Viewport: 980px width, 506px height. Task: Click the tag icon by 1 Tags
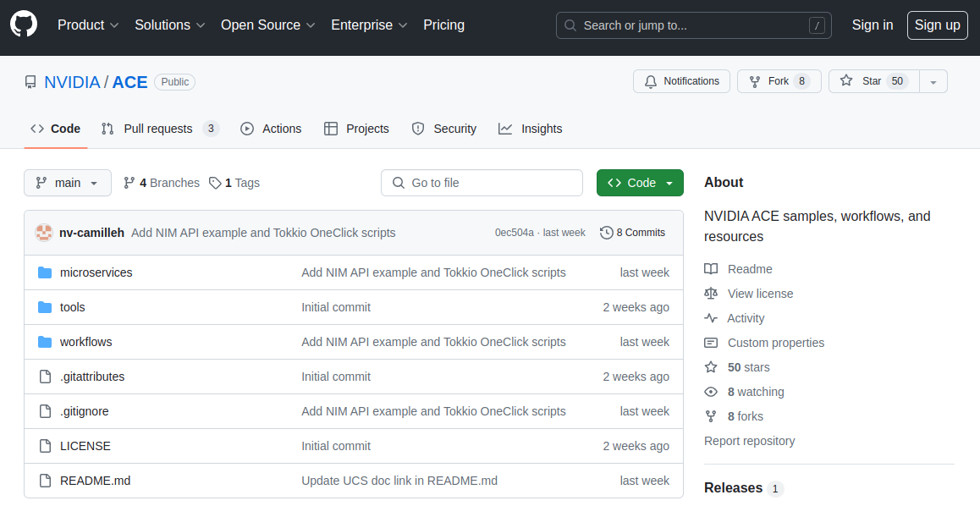pos(215,183)
